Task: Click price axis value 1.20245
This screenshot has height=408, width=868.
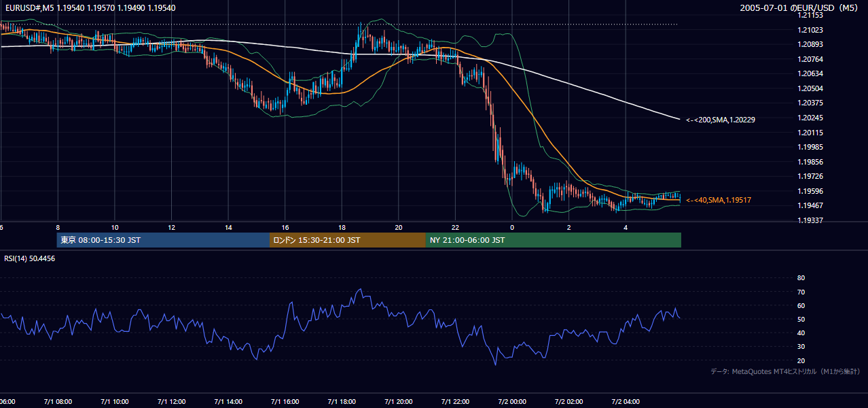Action: [x=810, y=118]
